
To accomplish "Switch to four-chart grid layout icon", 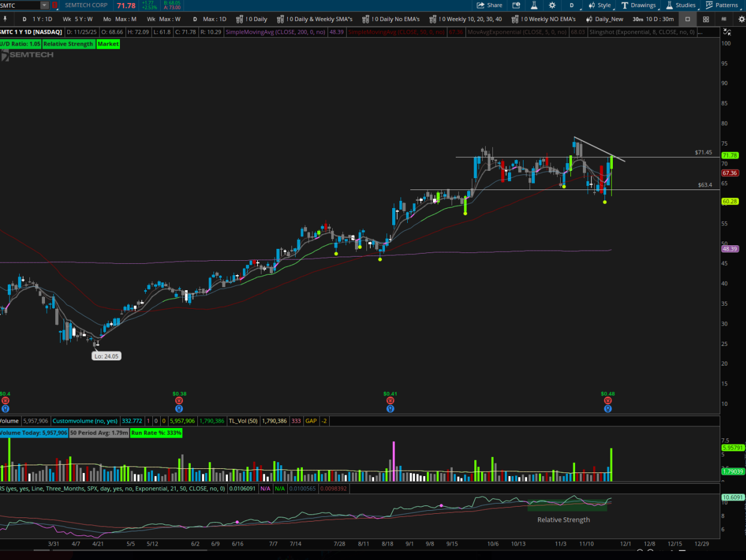I will pyautogui.click(x=706, y=19).
